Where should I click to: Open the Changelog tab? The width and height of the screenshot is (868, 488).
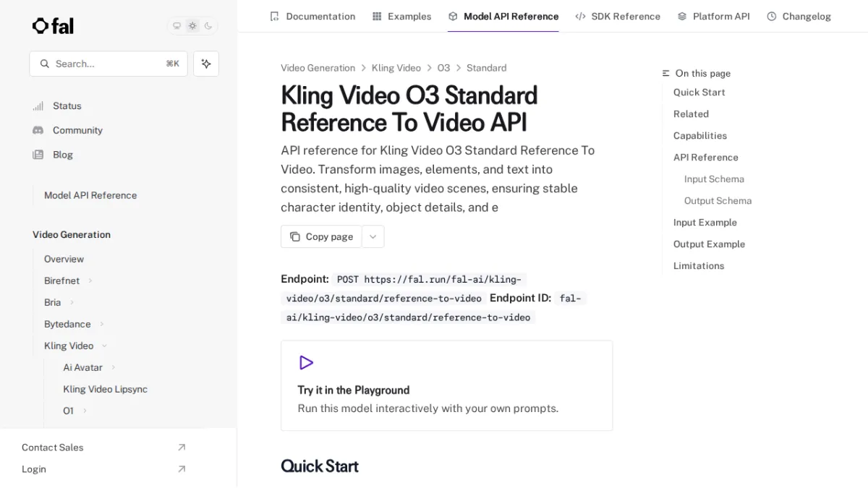point(799,16)
